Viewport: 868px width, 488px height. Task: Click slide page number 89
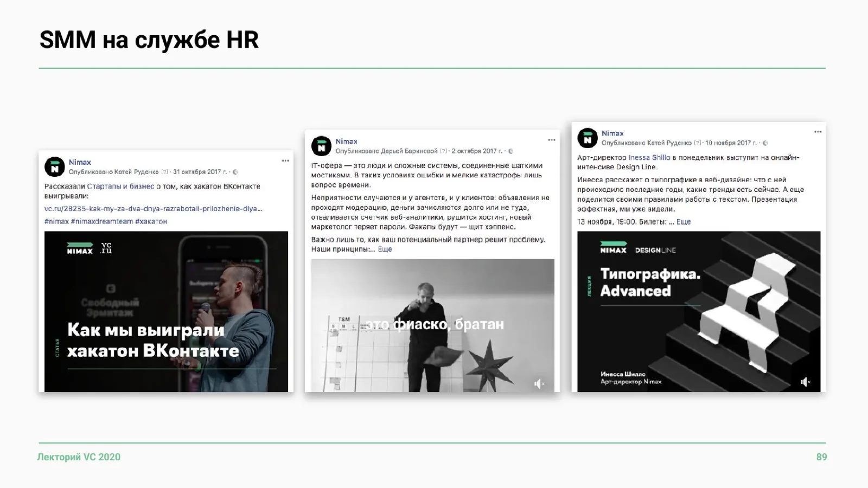[x=821, y=457]
